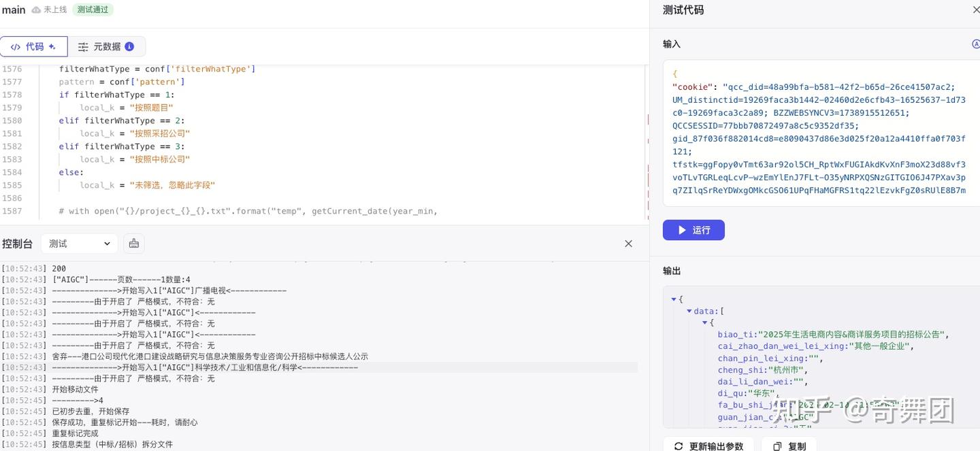Screen dimensions: 980x451
Task: Click the 运行 run button
Action: click(x=693, y=230)
